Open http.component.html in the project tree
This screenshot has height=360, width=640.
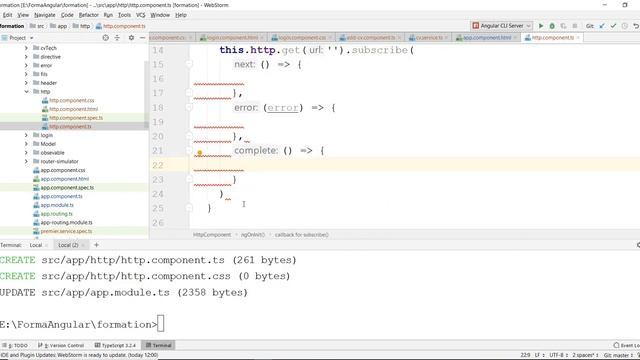(x=73, y=109)
